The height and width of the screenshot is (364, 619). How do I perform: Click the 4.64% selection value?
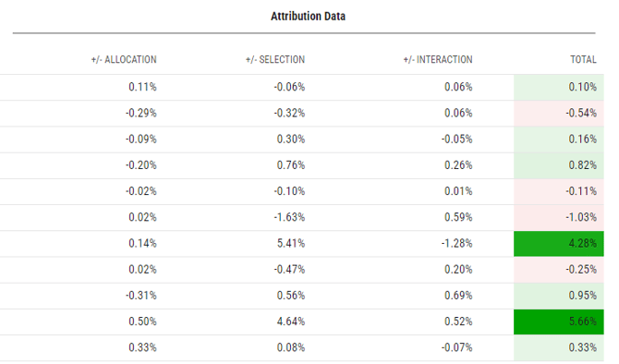tap(291, 322)
